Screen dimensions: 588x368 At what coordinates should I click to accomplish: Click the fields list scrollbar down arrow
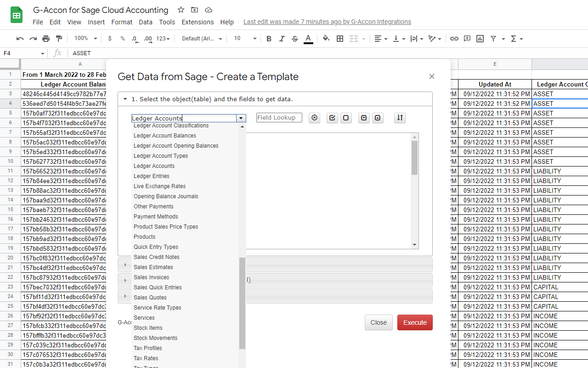click(415, 245)
